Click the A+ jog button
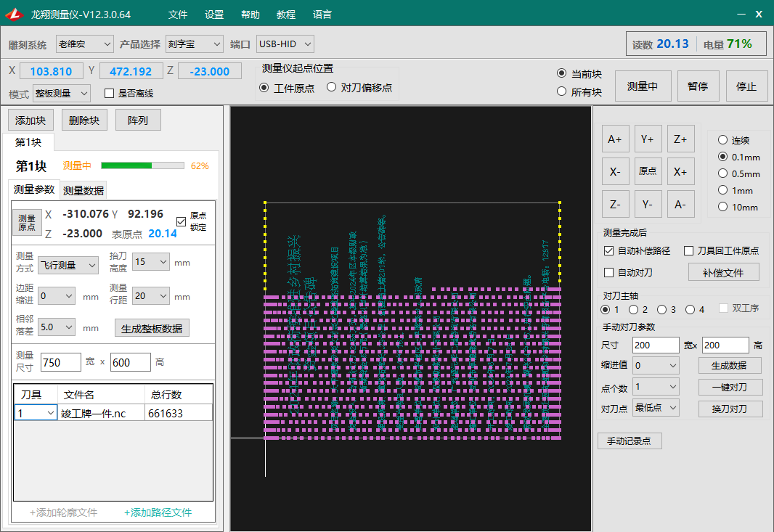 [x=615, y=139]
